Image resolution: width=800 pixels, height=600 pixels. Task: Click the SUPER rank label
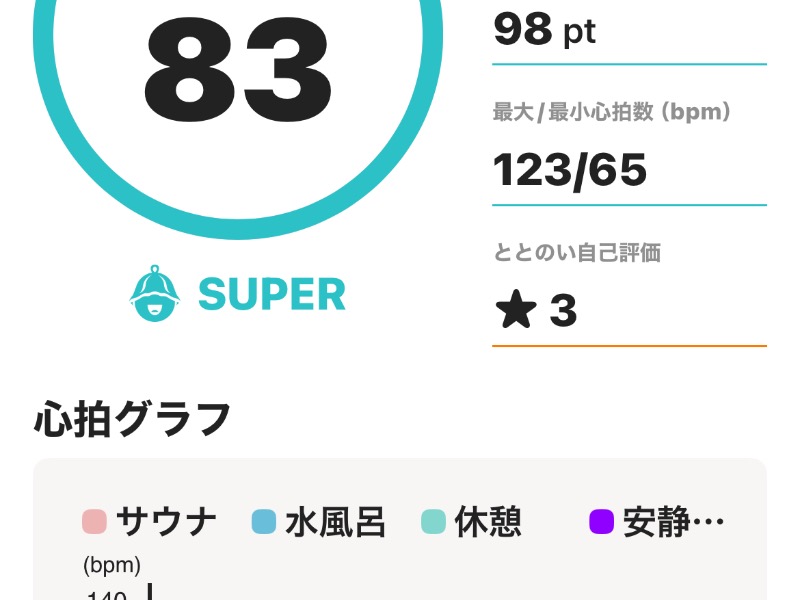tap(272, 294)
